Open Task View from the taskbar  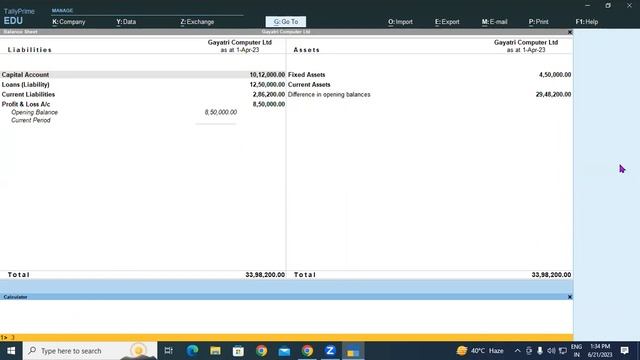pos(168,351)
